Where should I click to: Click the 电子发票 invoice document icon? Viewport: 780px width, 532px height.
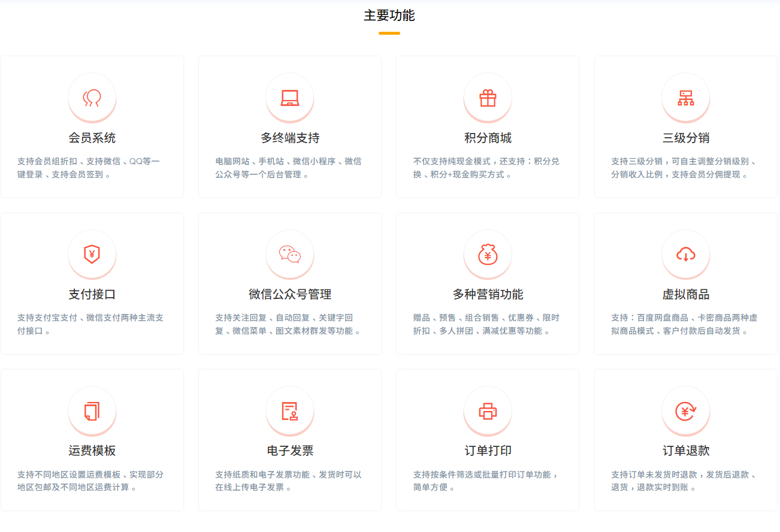pos(290,410)
